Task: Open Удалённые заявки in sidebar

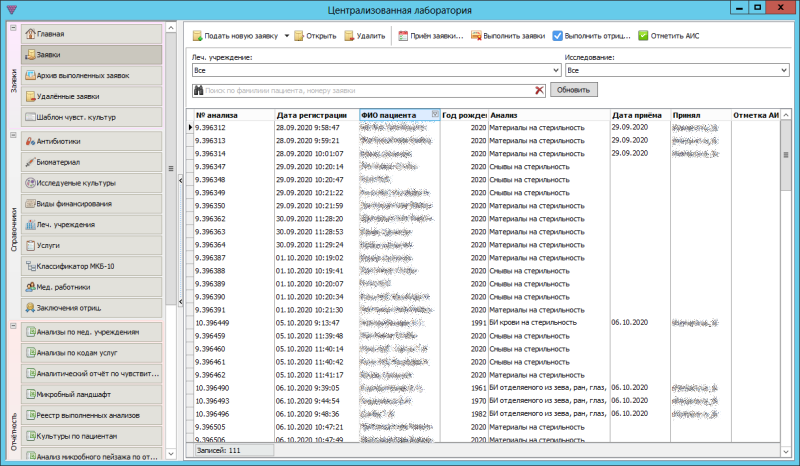Action: pyautogui.click(x=90, y=97)
